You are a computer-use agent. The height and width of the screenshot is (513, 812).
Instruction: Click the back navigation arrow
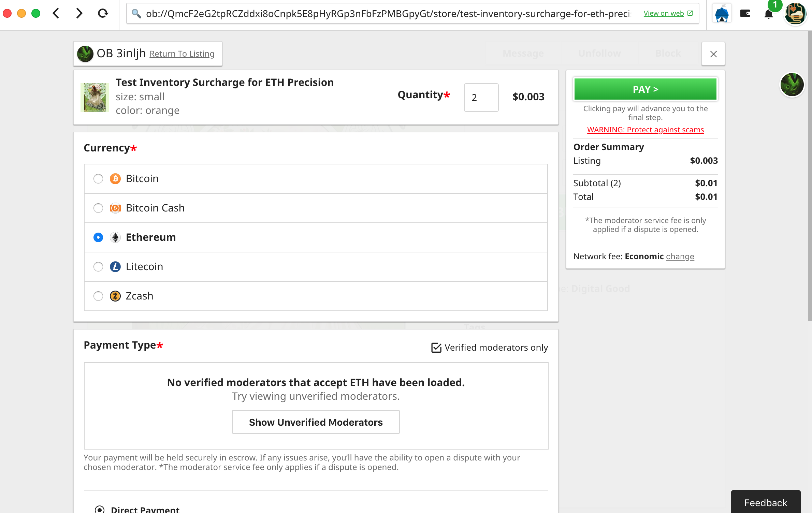56,13
